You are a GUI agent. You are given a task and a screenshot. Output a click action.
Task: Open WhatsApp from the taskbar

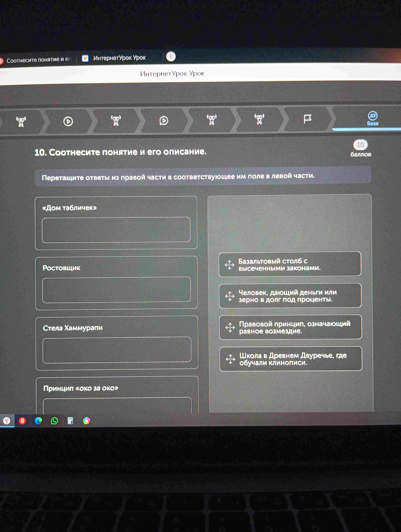[54, 421]
